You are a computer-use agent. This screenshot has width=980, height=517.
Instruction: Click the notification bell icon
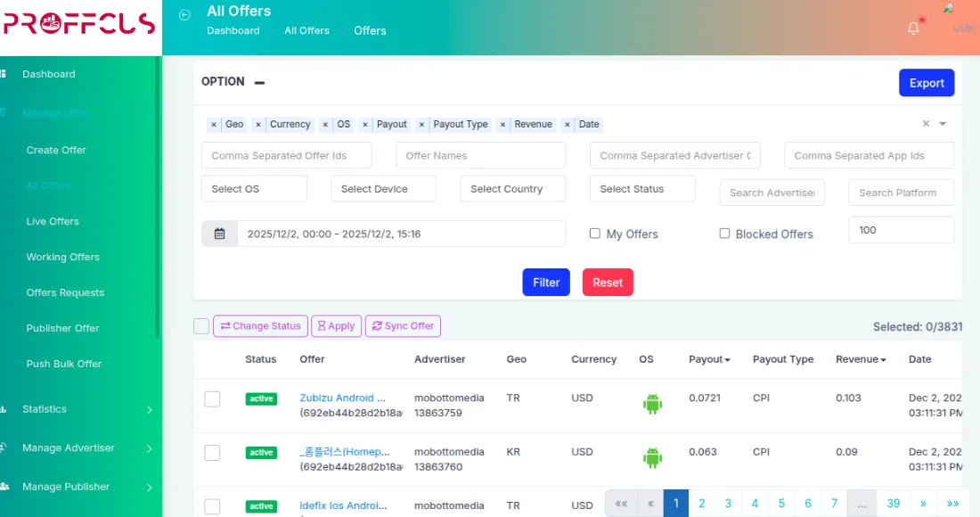pyautogui.click(x=913, y=28)
